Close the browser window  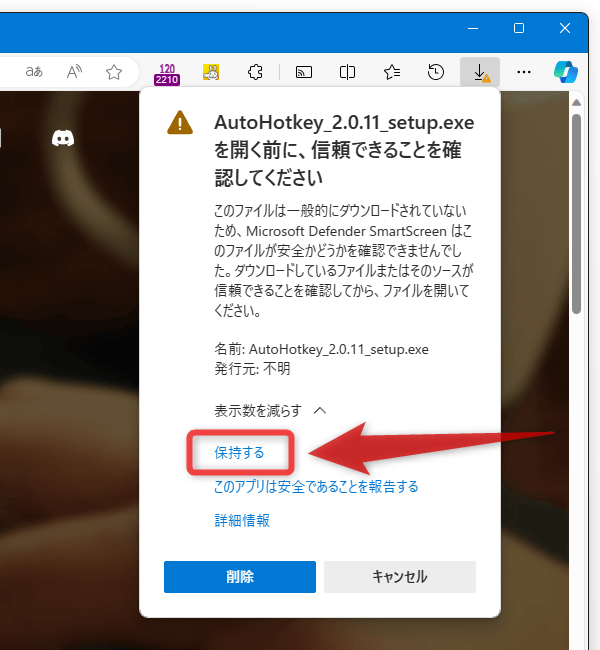click(x=565, y=28)
